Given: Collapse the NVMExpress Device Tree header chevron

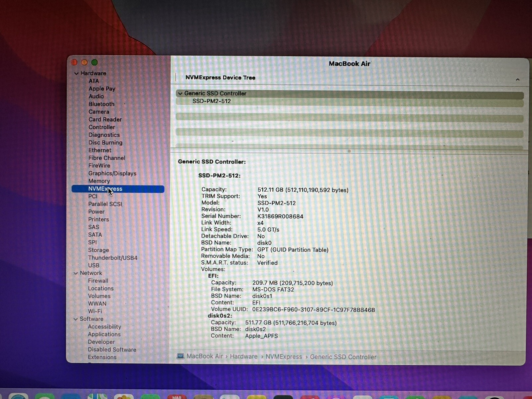Looking at the screenshot, I should coord(518,79).
